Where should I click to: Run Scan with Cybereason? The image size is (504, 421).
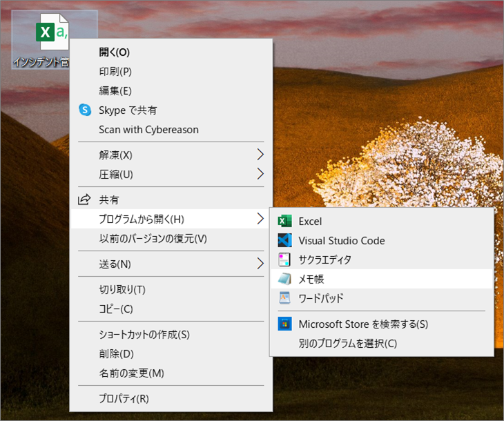(x=148, y=130)
